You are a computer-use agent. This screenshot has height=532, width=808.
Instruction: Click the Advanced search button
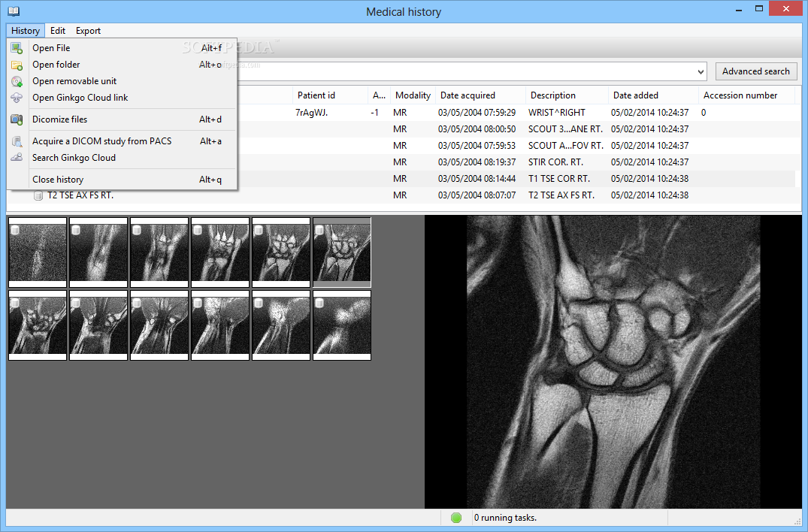pos(755,71)
